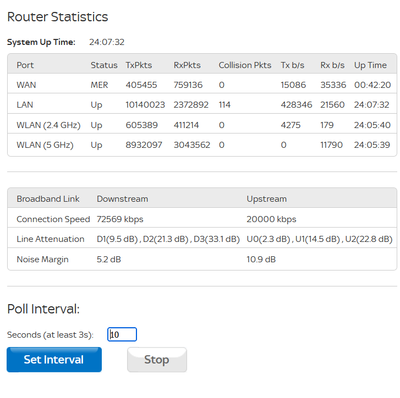Click the Set Interval button

pyautogui.click(x=54, y=359)
